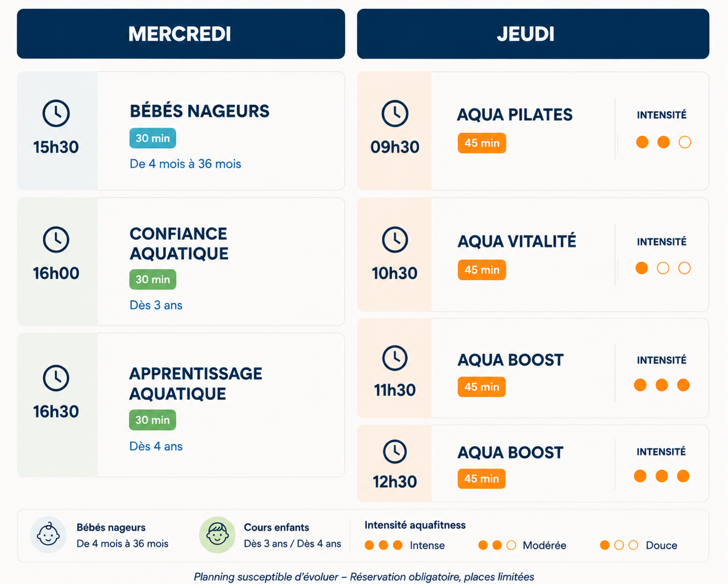Viewport: 728px width, 584px height.
Task: Click the clock icon above 12h30
Action: (x=395, y=451)
